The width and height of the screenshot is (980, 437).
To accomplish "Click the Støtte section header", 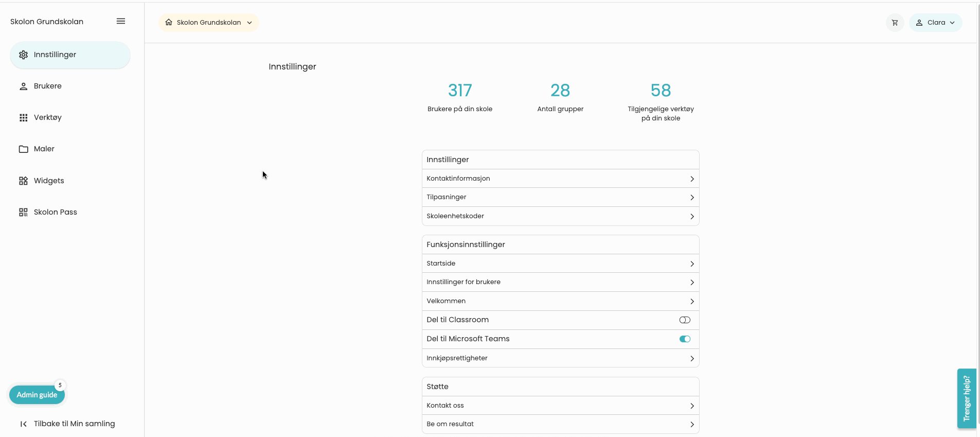I will point(560,387).
